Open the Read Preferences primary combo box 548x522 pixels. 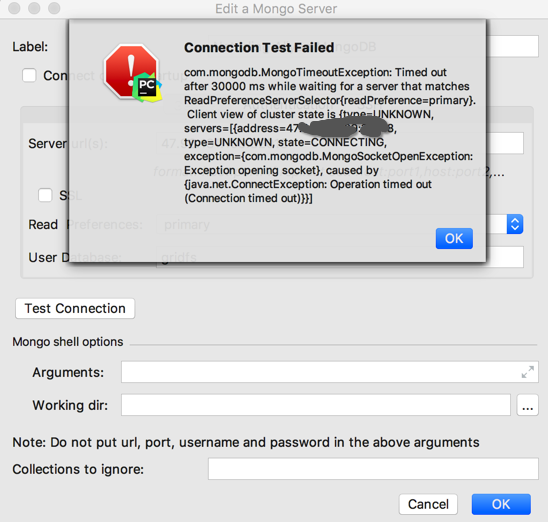(x=340, y=224)
